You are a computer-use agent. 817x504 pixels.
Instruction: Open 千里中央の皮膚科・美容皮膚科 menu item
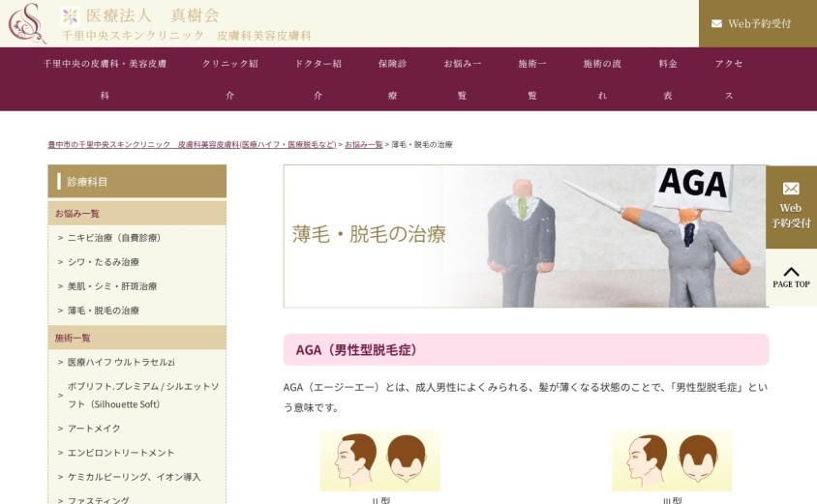[105, 79]
